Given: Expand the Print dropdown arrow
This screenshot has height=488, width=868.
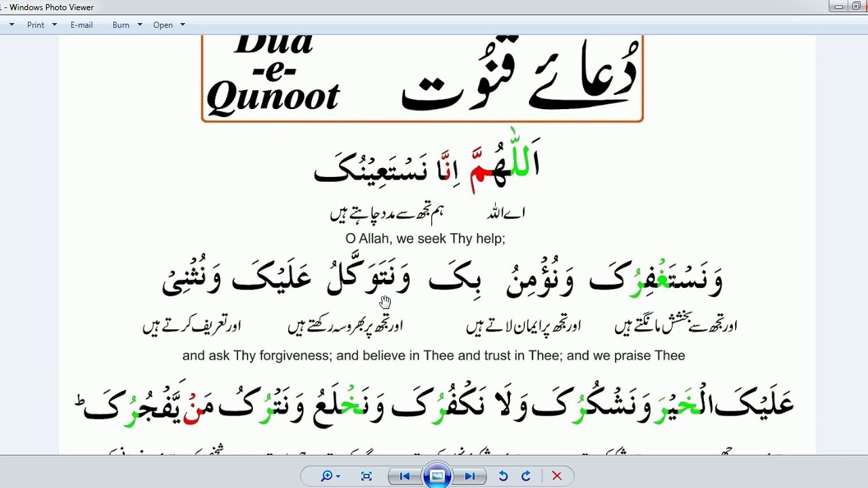Looking at the screenshot, I should click(54, 25).
